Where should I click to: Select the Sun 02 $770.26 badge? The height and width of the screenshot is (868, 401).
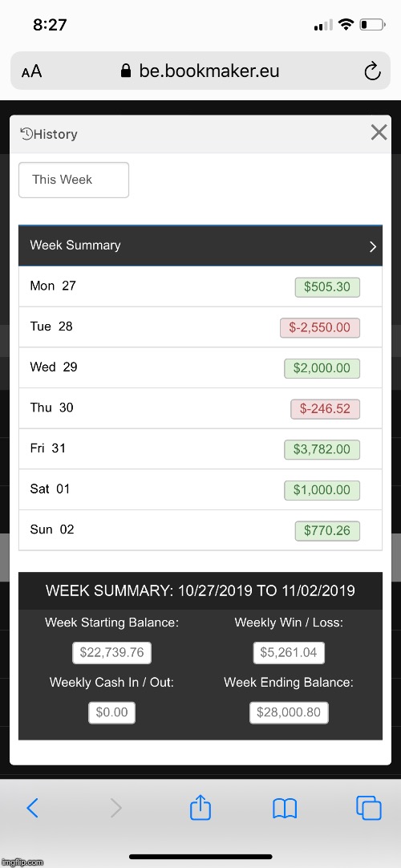[x=327, y=531]
